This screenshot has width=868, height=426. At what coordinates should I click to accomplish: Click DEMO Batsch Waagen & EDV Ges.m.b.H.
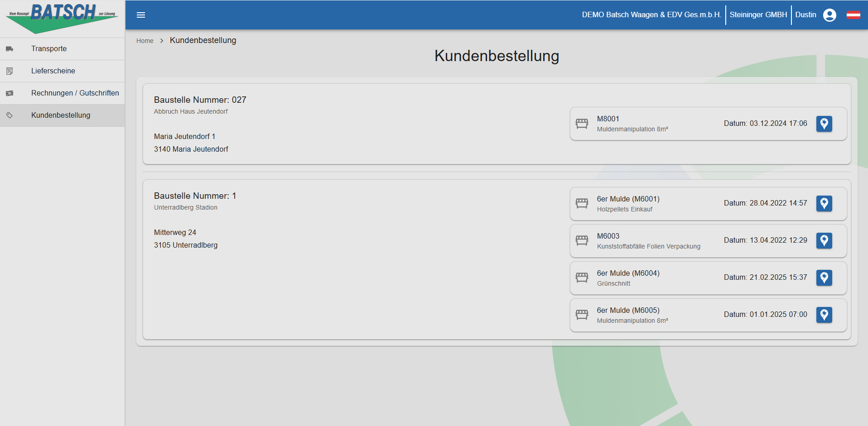coord(651,15)
